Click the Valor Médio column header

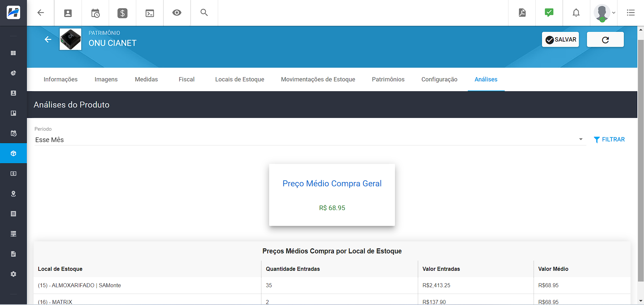(x=553, y=269)
